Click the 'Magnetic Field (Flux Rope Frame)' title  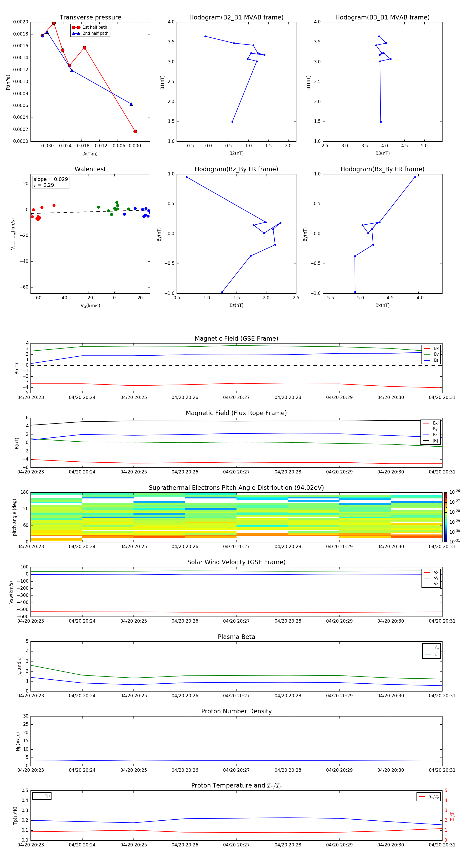click(x=236, y=413)
